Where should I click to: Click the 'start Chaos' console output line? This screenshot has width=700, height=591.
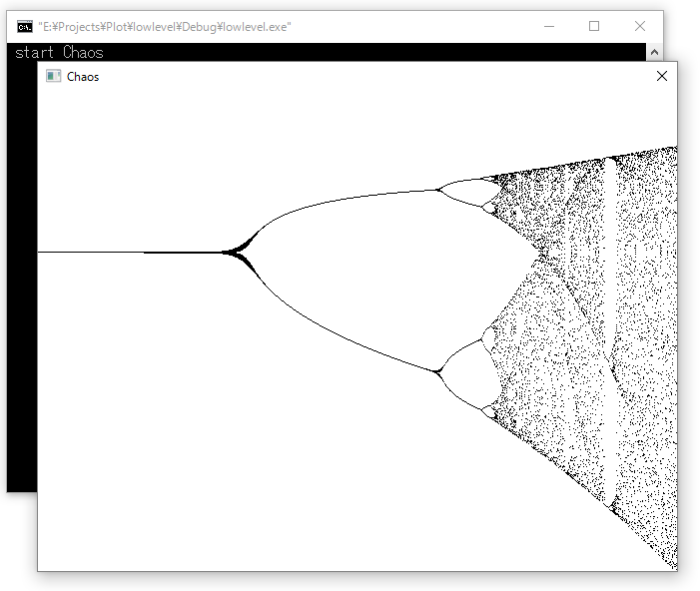coord(59,52)
